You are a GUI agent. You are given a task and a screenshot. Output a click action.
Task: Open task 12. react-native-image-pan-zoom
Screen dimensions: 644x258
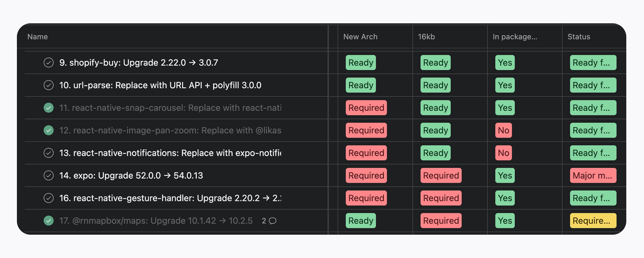point(170,130)
